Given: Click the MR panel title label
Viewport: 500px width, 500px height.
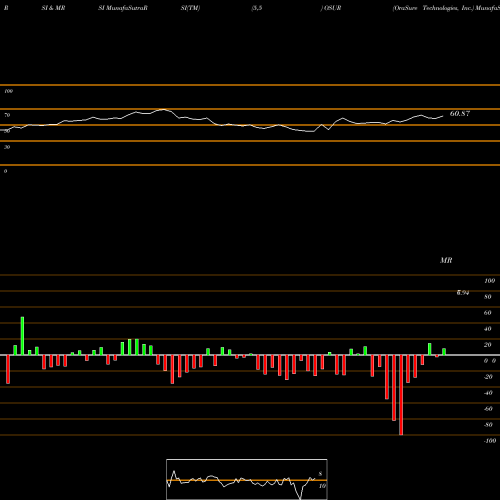Looking at the screenshot, I should click(446, 260).
